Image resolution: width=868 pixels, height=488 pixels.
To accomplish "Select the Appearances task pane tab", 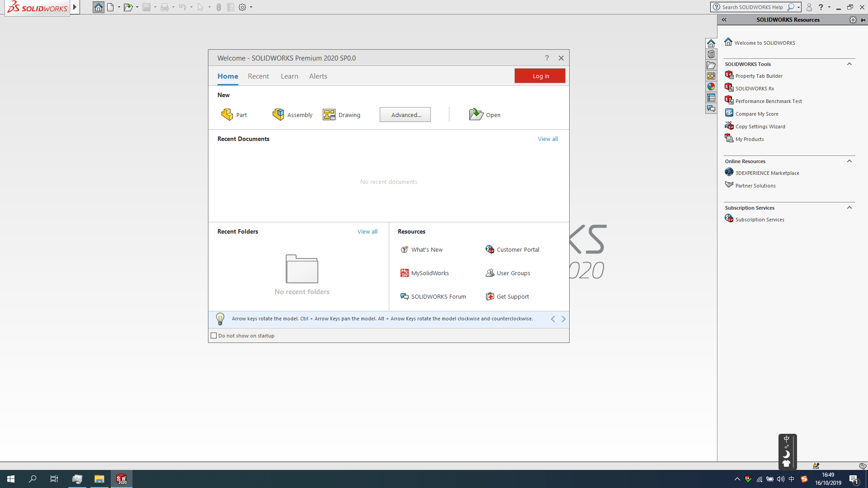I will (x=711, y=87).
